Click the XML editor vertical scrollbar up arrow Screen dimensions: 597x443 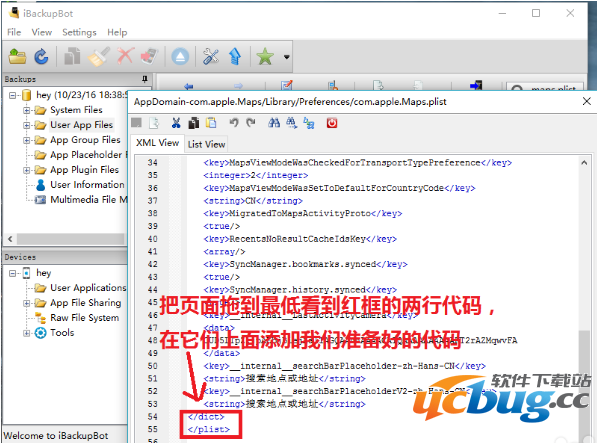point(584,163)
